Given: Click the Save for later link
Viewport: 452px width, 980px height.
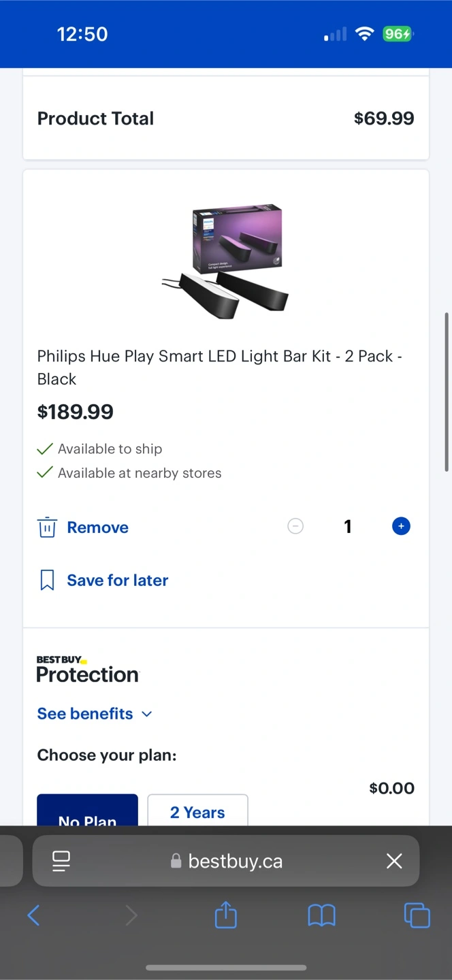Looking at the screenshot, I should point(117,581).
